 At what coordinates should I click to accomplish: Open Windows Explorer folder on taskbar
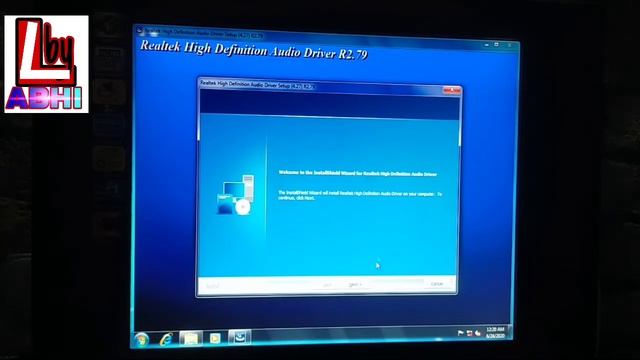[x=191, y=338]
